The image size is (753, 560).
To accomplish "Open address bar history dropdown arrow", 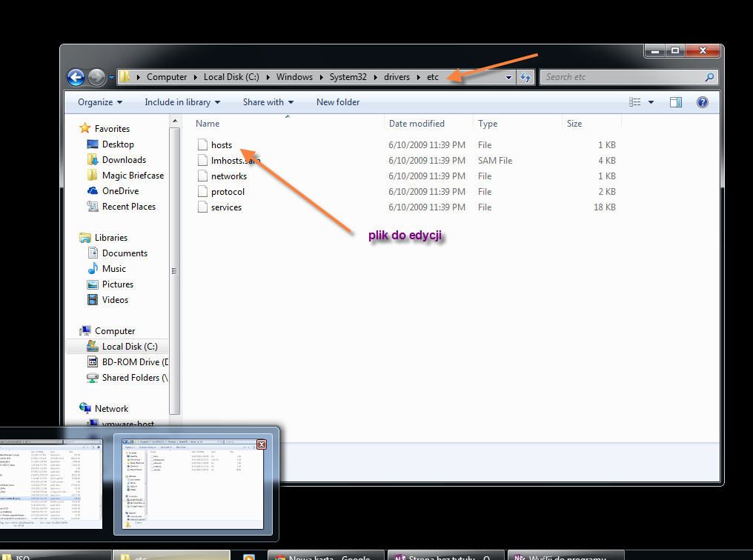I will point(508,77).
